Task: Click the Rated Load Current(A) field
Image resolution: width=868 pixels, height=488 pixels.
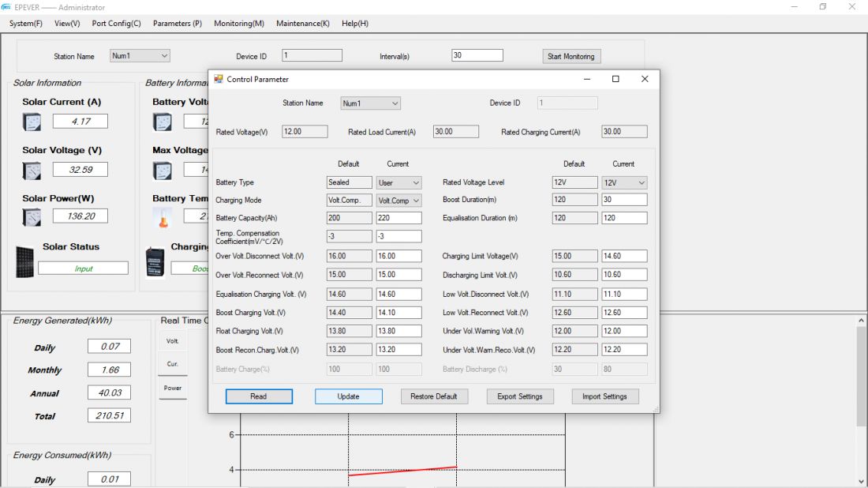Action: coord(456,132)
